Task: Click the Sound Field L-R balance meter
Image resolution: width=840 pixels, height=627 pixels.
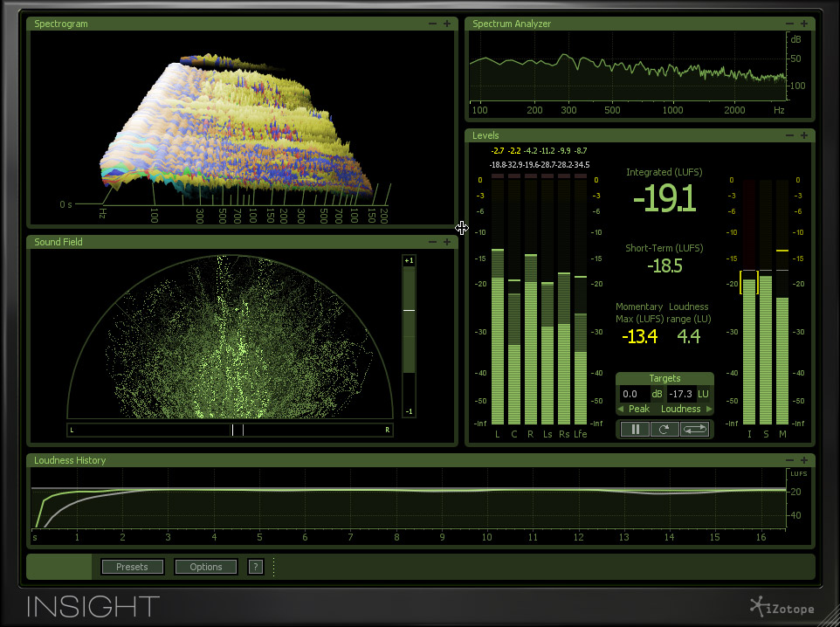Action: (x=230, y=430)
